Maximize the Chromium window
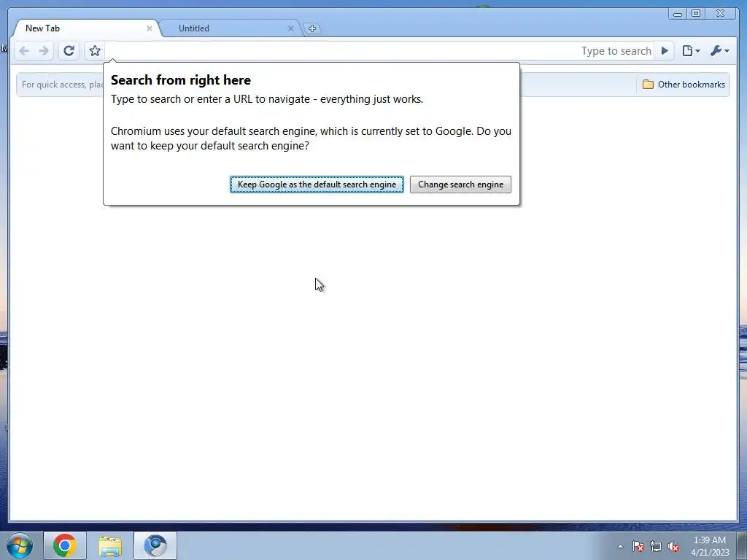 (695, 13)
